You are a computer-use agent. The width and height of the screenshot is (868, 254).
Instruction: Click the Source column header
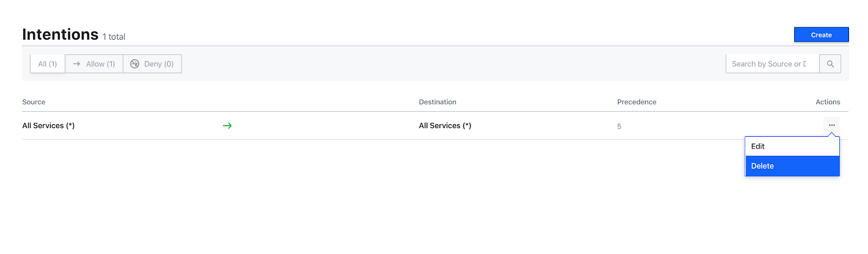[34, 102]
